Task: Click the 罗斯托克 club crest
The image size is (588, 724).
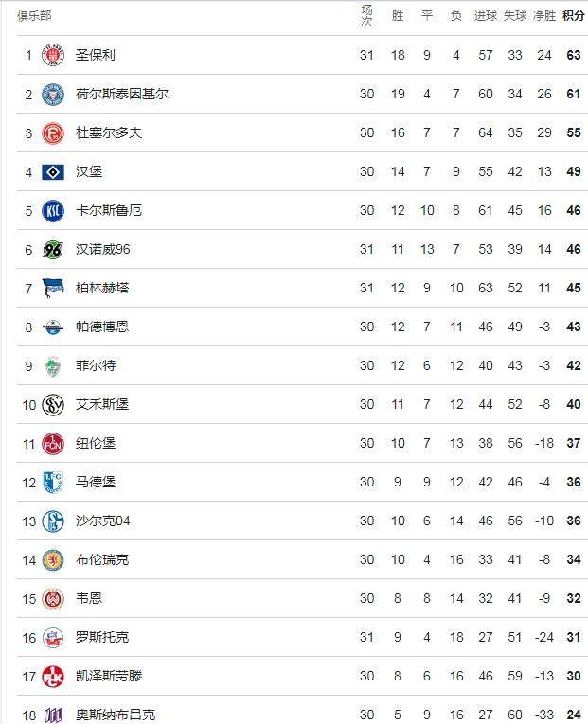Action: (x=53, y=638)
